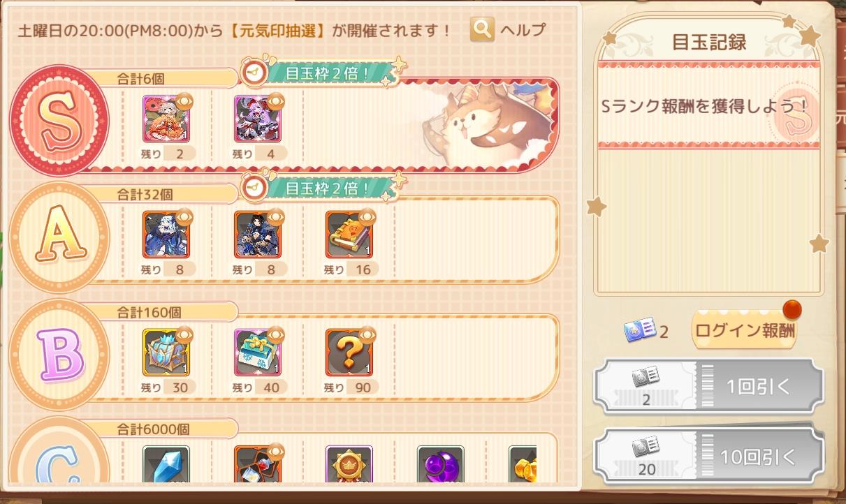Image resolution: width=846 pixels, height=504 pixels.
Task: Click the C rank gold crown medal
Action: 349,464
